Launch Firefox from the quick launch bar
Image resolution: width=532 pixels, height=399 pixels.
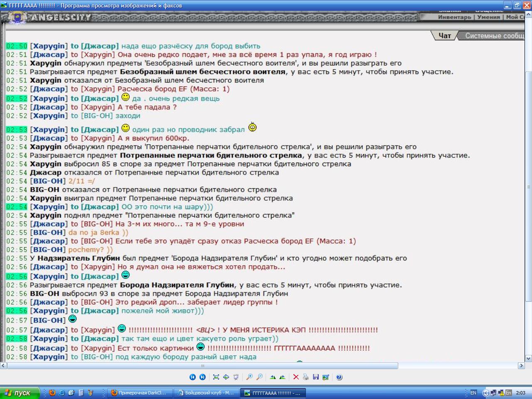coord(52,392)
